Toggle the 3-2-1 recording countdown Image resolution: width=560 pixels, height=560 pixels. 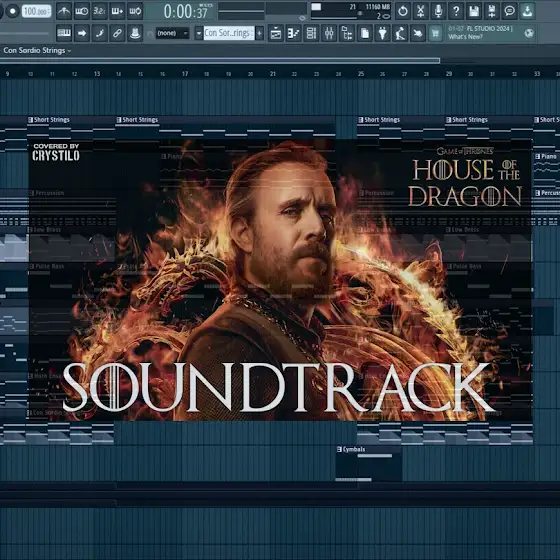coord(100,11)
